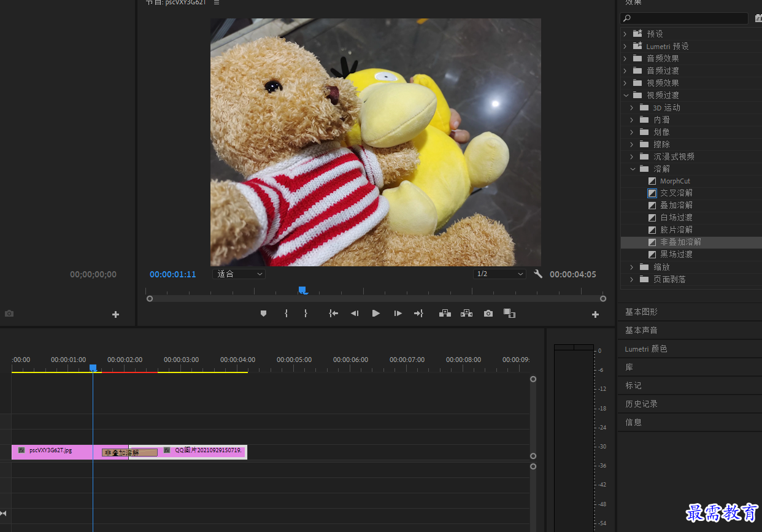762x532 pixels.
Task: Select the 交叉溶解 transition
Action: click(676, 193)
